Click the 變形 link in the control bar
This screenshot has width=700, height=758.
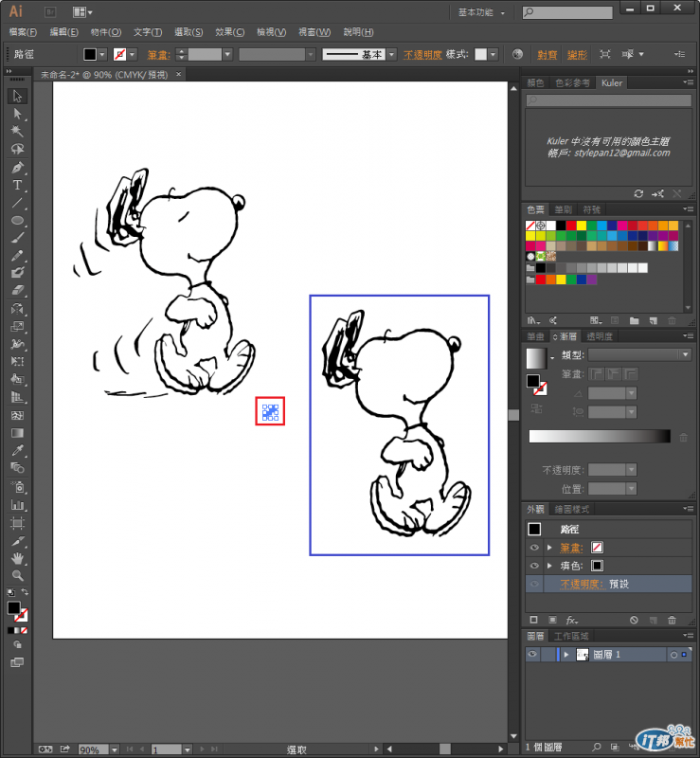click(x=577, y=55)
